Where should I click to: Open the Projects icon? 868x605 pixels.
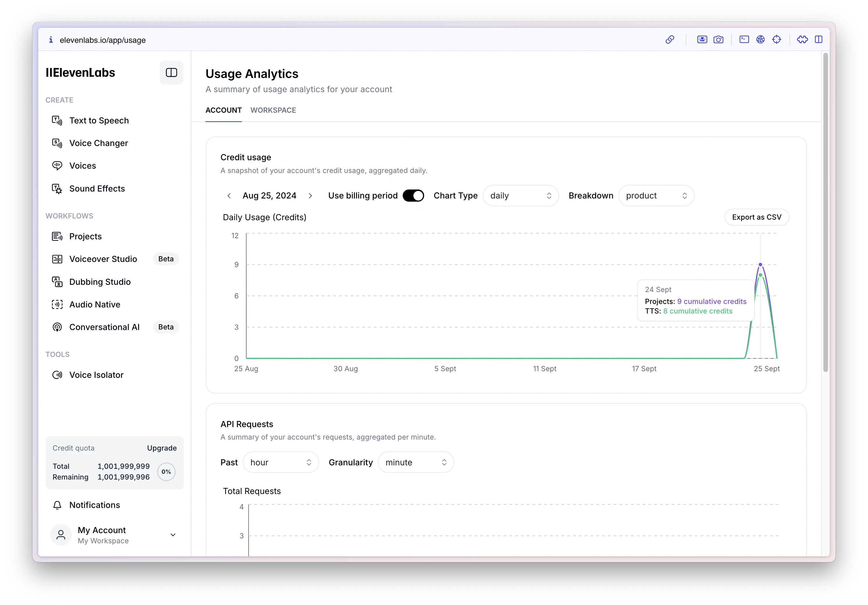[x=57, y=236]
